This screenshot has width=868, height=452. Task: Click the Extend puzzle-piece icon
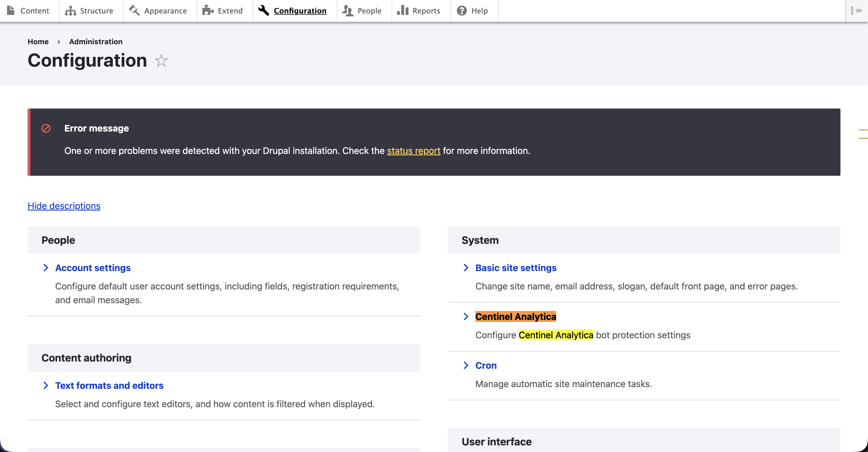(208, 10)
